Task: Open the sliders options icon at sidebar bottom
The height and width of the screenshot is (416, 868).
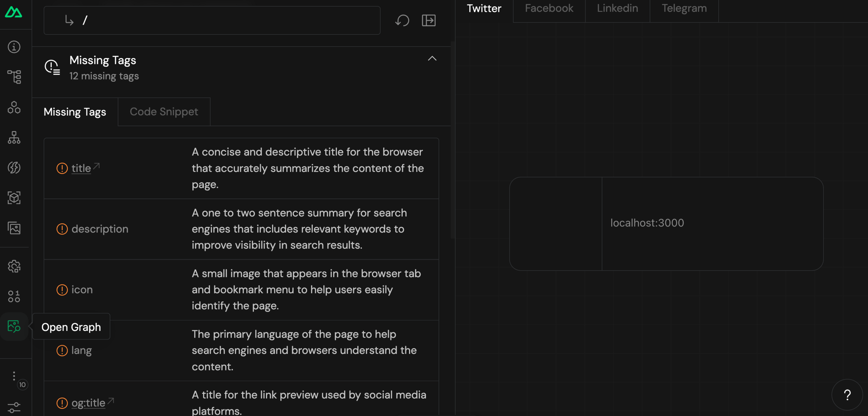Action: tap(14, 407)
